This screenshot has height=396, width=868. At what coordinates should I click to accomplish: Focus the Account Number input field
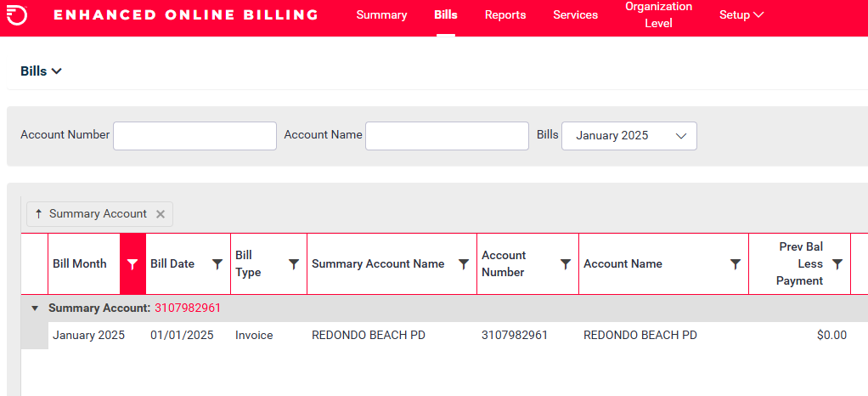point(194,136)
